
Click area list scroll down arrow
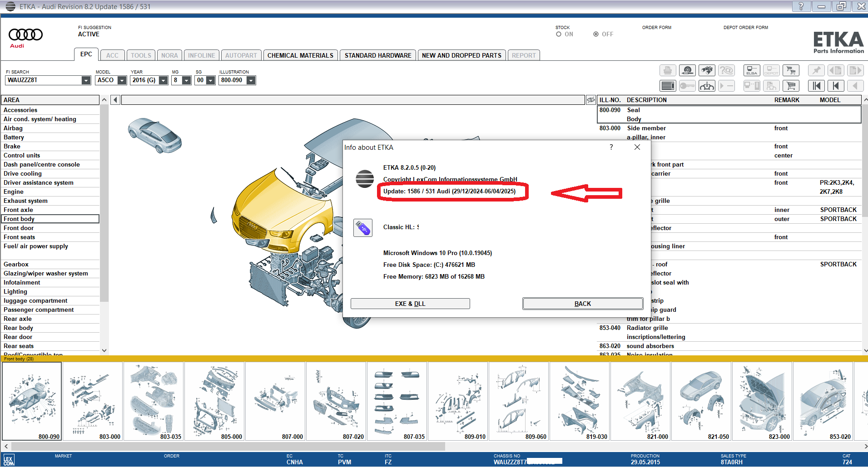click(x=104, y=350)
